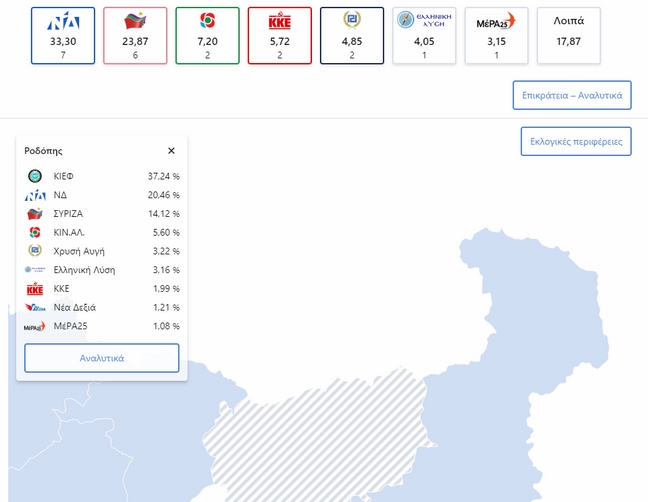
Task: Click the ΝΔ party card showing 33,30
Action: (x=63, y=35)
